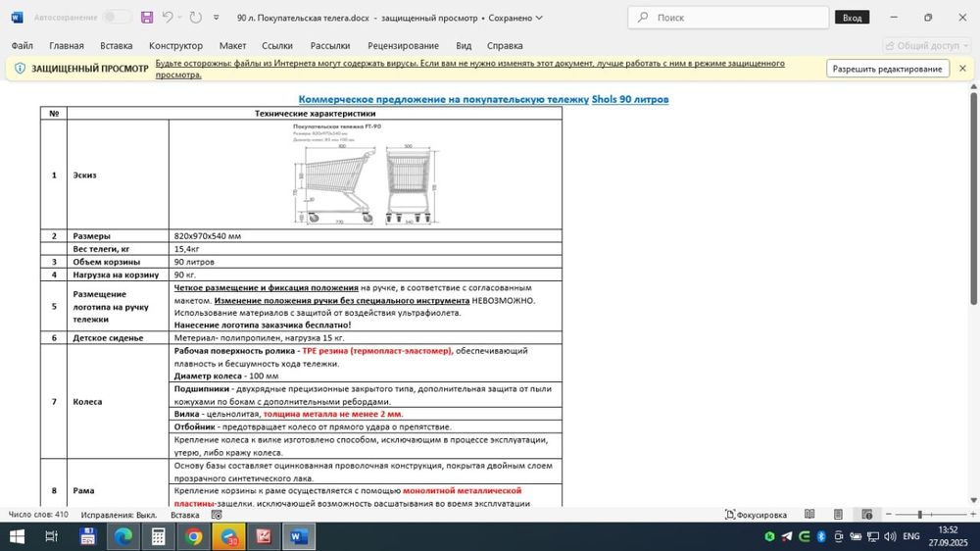Click the 820x970x540 мм cell
Viewport: 980px width, 551px height.
pos(365,235)
